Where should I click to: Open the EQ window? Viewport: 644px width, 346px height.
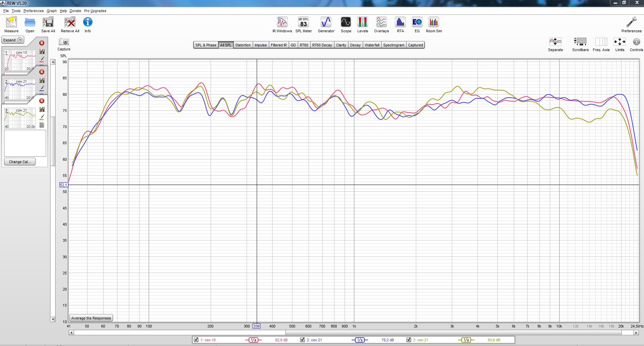tap(417, 25)
